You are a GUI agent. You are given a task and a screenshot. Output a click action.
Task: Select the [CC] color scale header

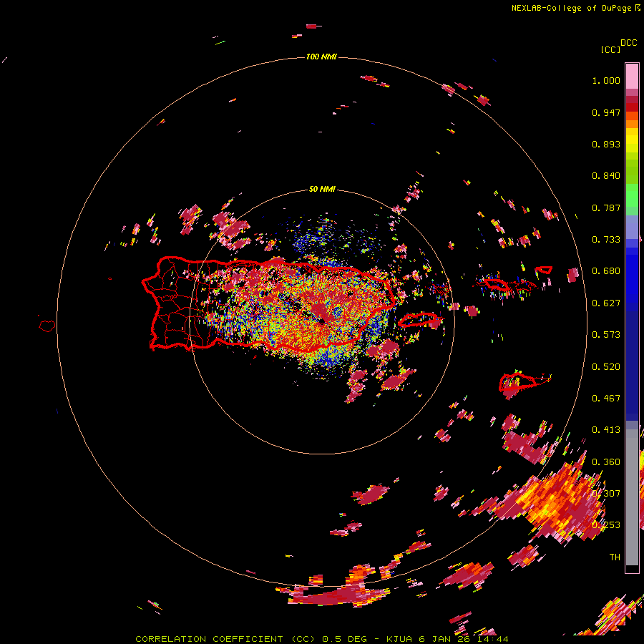(610, 49)
